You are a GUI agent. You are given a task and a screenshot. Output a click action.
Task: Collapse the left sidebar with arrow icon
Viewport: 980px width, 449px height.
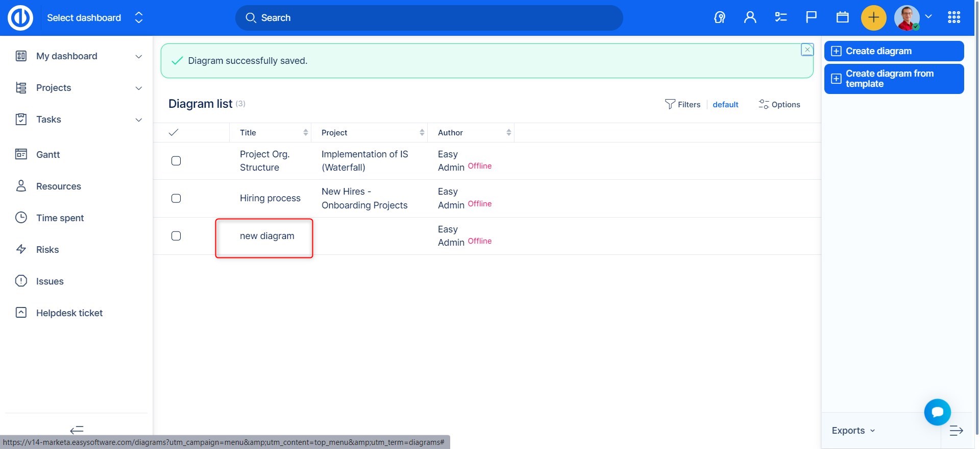[x=77, y=430]
